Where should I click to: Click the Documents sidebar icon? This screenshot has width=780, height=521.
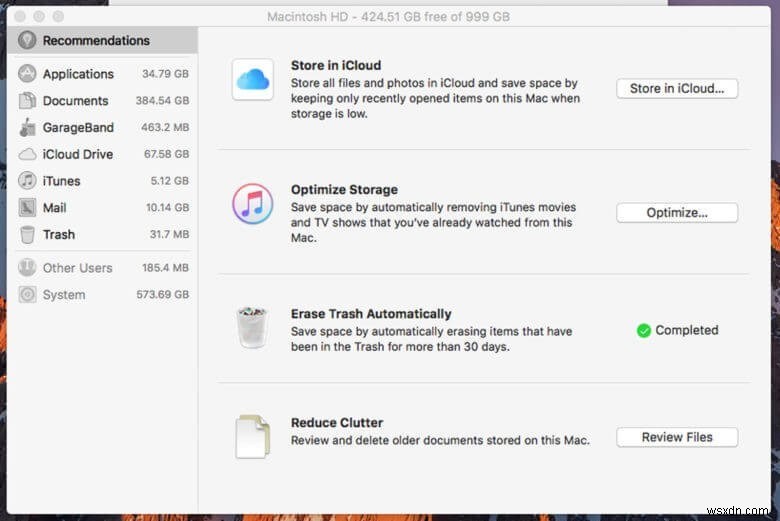tap(27, 101)
